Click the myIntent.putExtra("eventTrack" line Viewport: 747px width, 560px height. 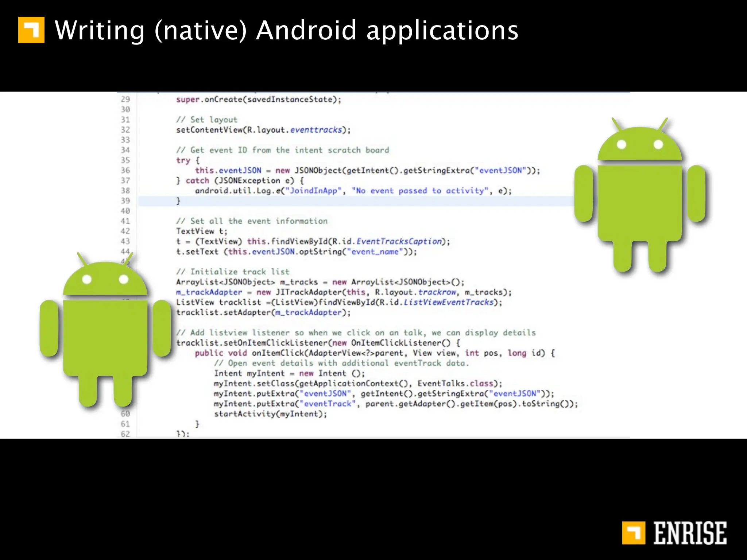pyautogui.click(x=396, y=404)
